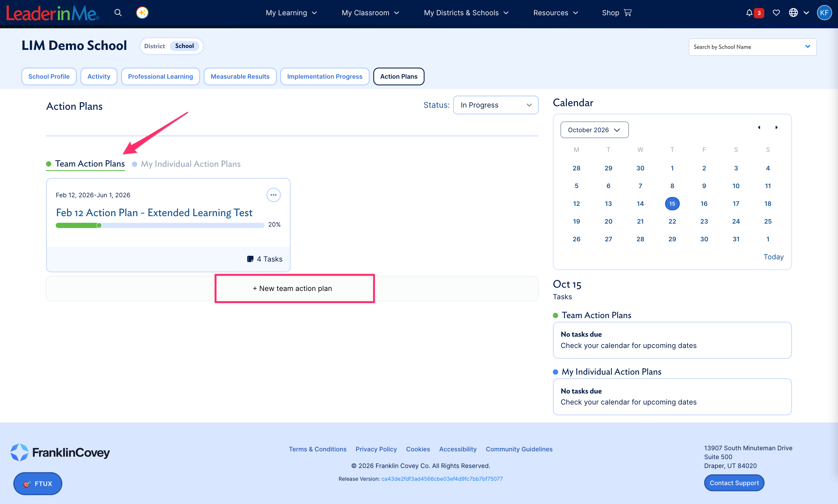Open the Implementation Progress tab
838x504 pixels.
(325, 76)
